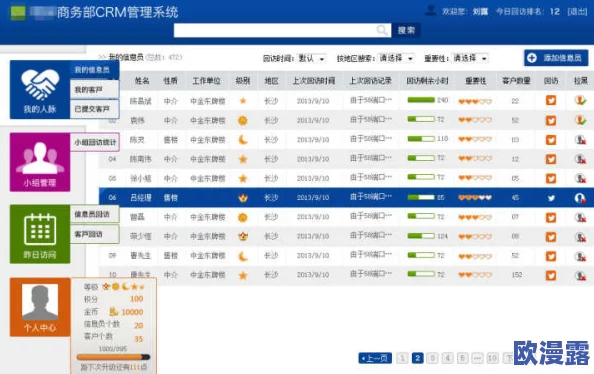Toggle 拉黑 blacklist status in 曾磊's row

pos(580,217)
